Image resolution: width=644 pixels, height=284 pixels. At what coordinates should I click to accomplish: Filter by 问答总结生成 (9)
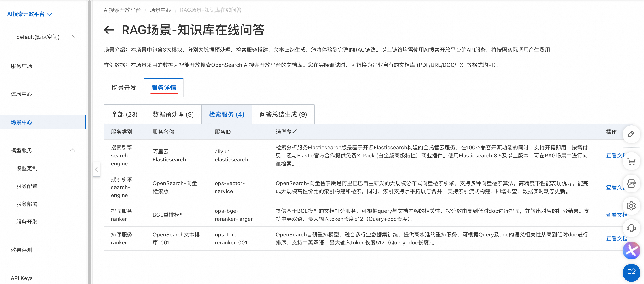[x=283, y=114]
